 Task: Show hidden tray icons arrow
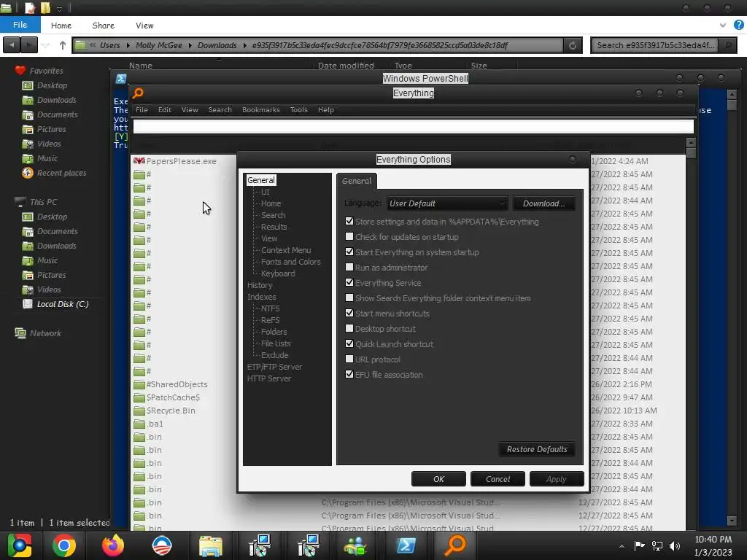point(622,546)
